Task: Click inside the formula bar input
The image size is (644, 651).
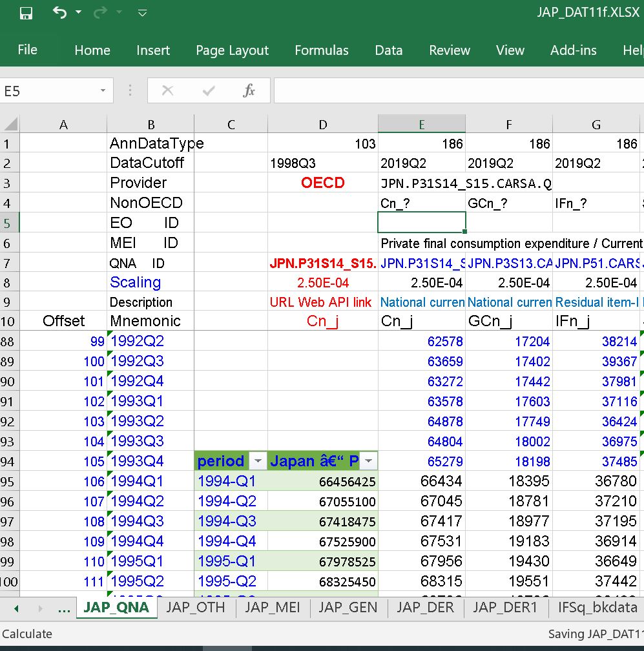Action: click(452, 91)
